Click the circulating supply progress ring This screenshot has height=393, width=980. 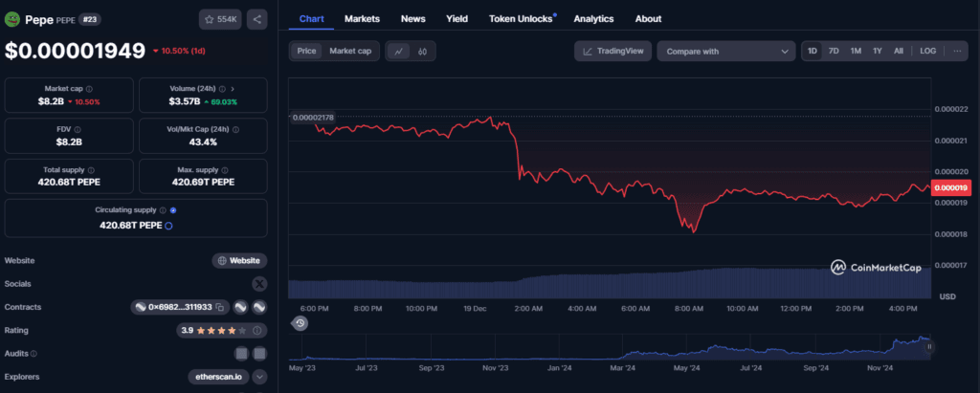click(168, 226)
